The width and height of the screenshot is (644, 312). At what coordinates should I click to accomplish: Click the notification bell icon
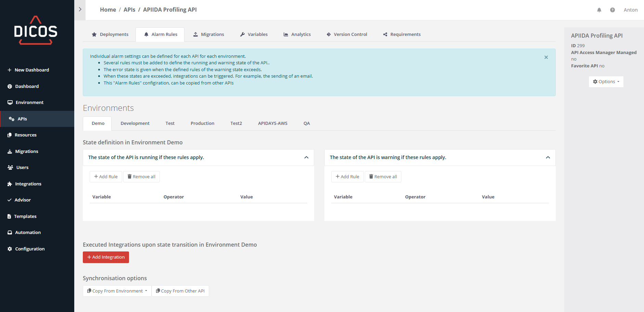click(599, 10)
